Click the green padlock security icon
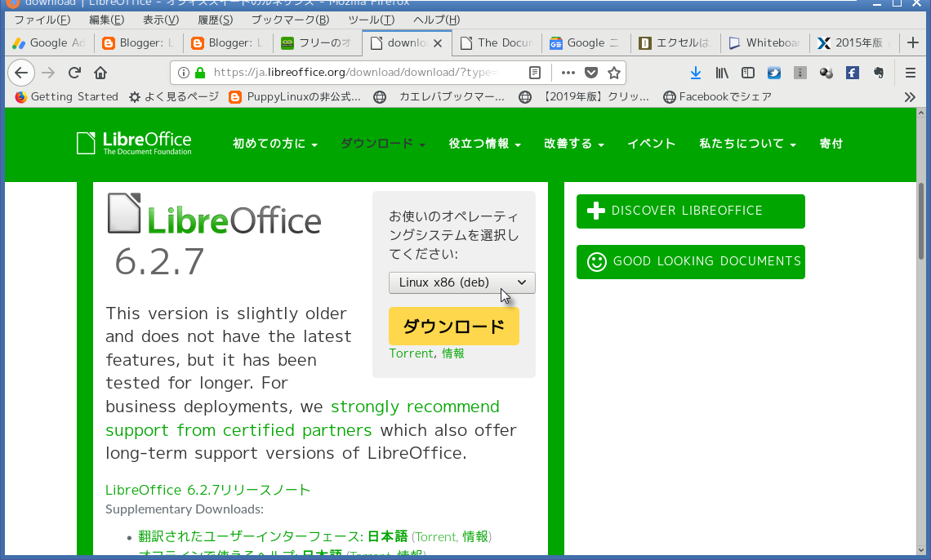Image resolution: width=931 pixels, height=560 pixels. point(200,73)
